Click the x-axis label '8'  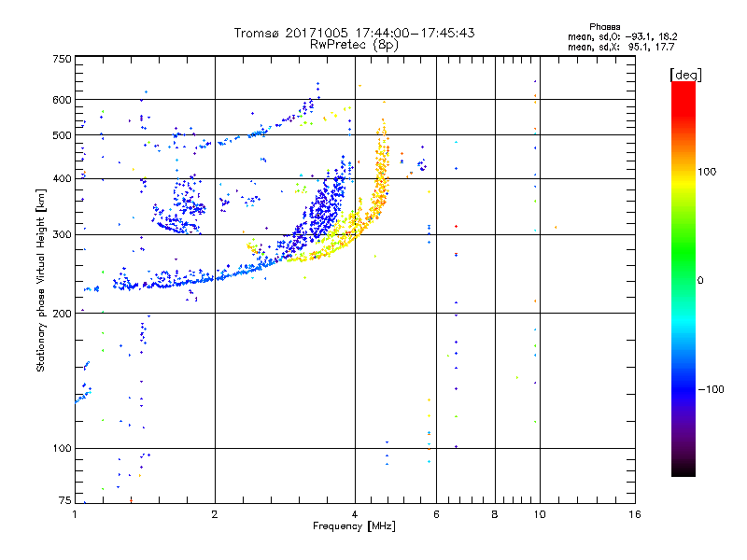click(x=495, y=514)
